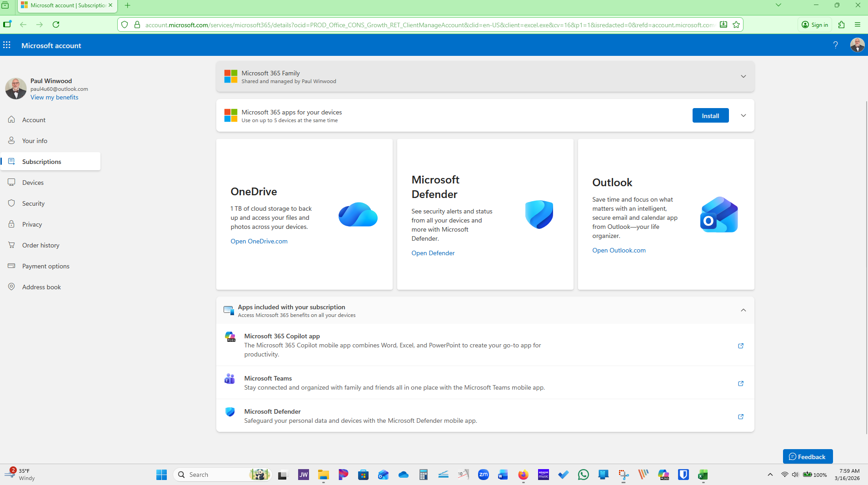Click the Wi-Fi network tray icon
This screenshot has width=868, height=485.
coord(784,475)
